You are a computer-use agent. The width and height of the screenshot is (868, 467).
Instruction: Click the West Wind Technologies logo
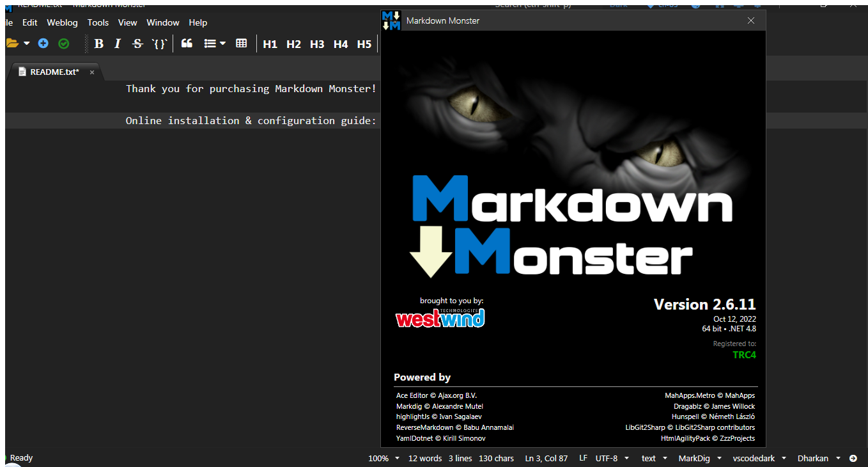click(x=440, y=317)
